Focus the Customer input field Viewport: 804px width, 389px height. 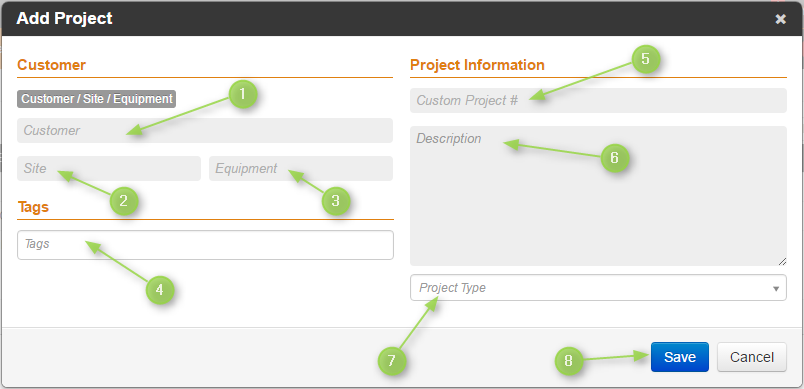pyautogui.click(x=205, y=130)
